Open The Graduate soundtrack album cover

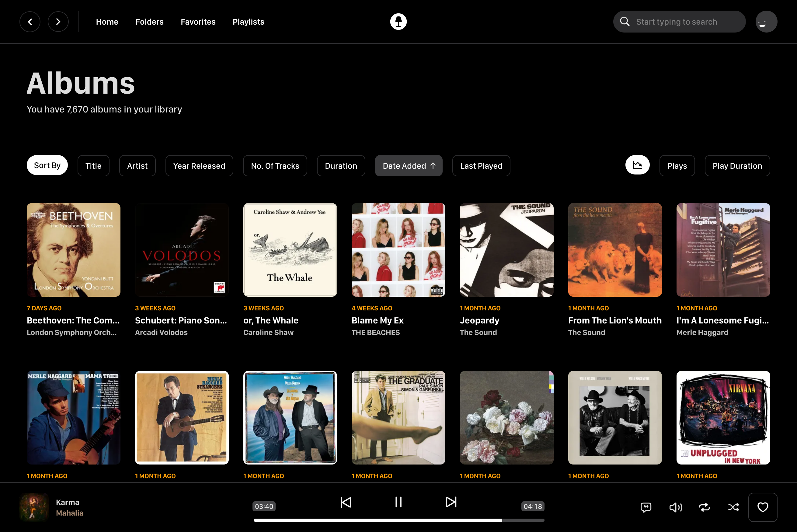click(398, 418)
